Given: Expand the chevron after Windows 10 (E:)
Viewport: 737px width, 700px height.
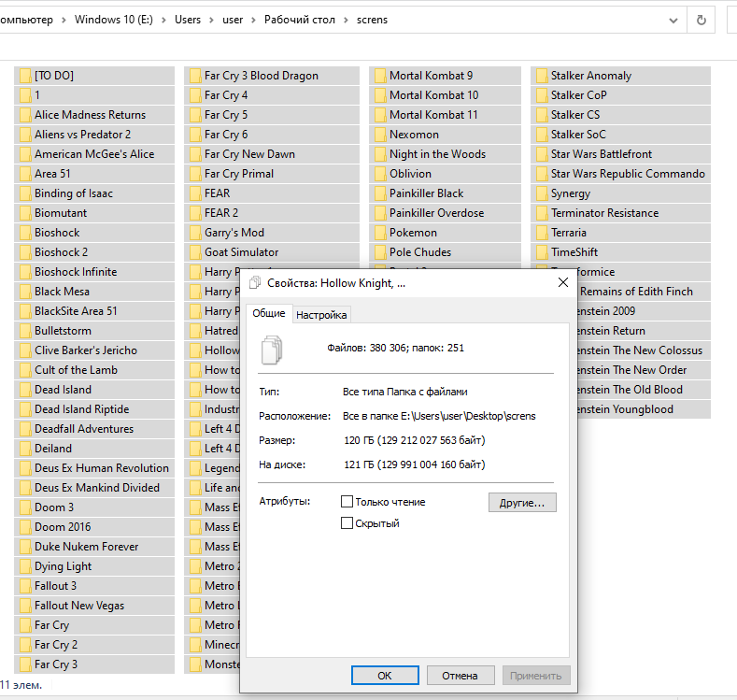Looking at the screenshot, I should coord(163,21).
